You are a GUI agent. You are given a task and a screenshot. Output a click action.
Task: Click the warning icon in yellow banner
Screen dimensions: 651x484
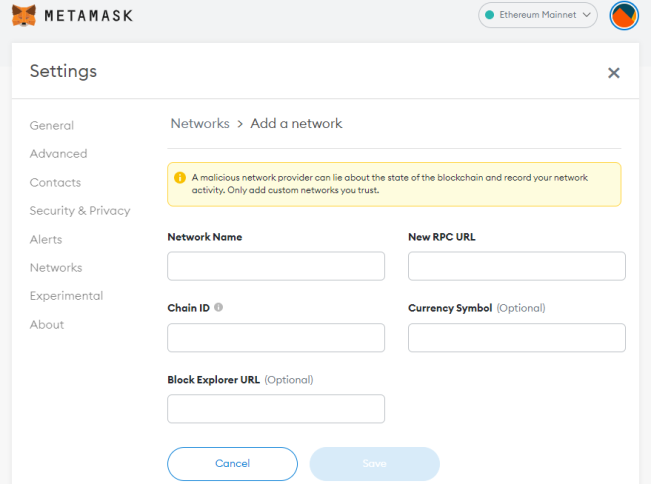point(180,178)
